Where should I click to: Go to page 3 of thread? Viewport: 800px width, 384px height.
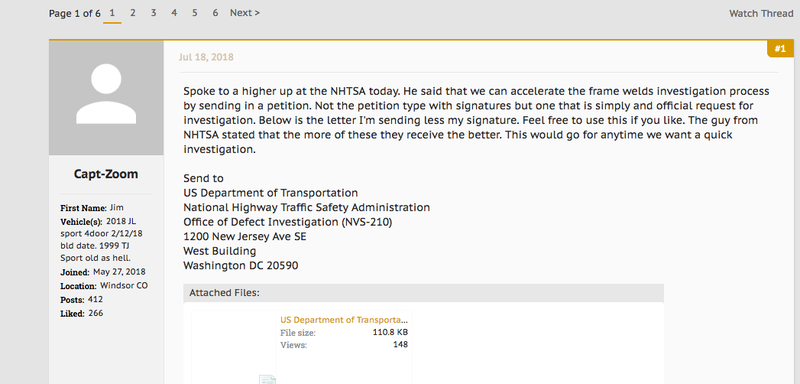tap(153, 13)
